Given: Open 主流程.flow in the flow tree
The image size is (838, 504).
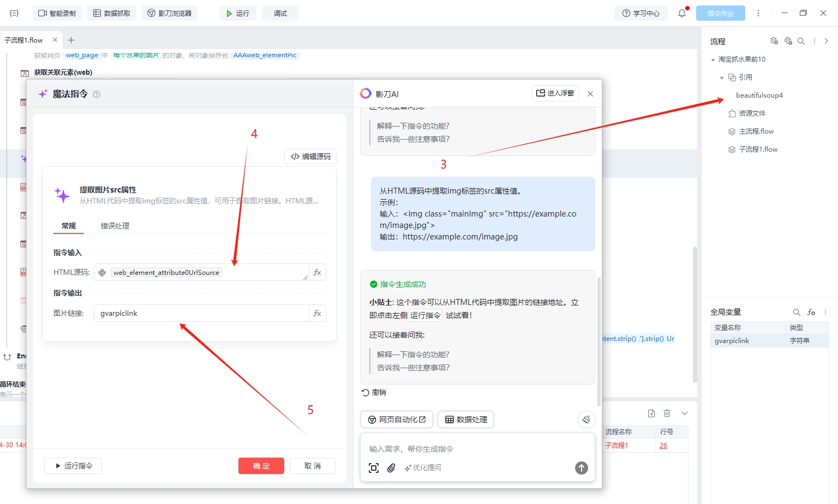Looking at the screenshot, I should click(756, 131).
